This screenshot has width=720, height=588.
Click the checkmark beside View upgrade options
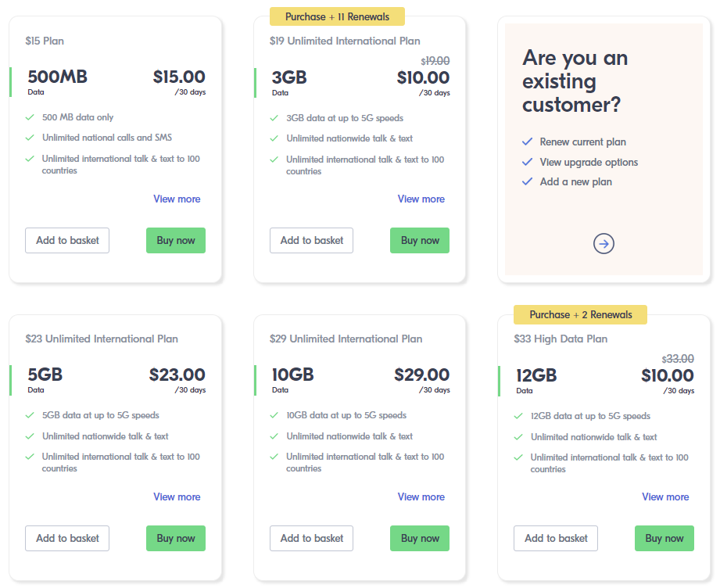click(527, 162)
